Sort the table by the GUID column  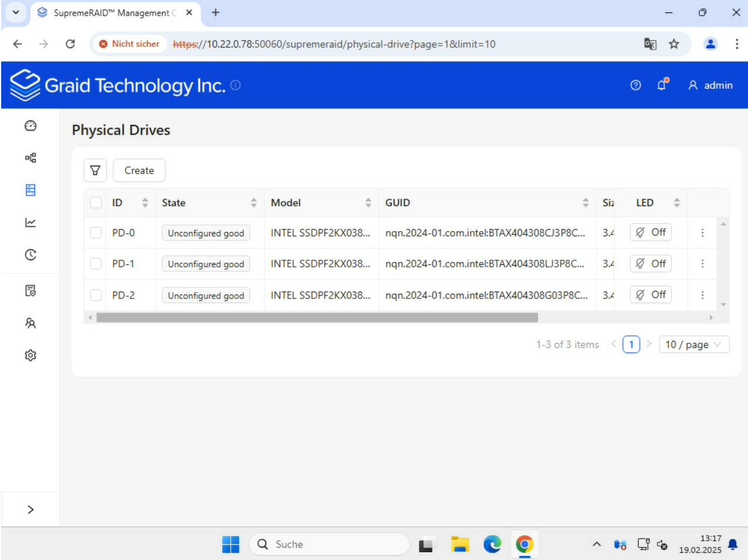click(586, 203)
